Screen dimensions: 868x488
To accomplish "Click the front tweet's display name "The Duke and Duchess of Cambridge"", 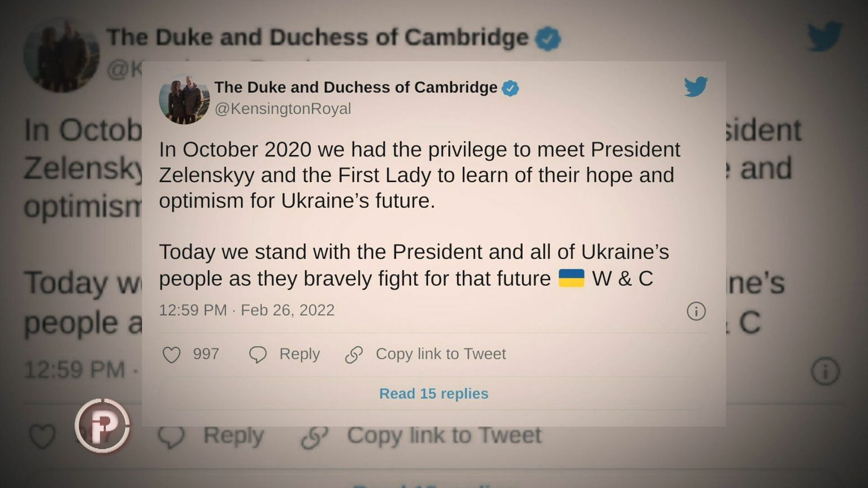I will [355, 88].
